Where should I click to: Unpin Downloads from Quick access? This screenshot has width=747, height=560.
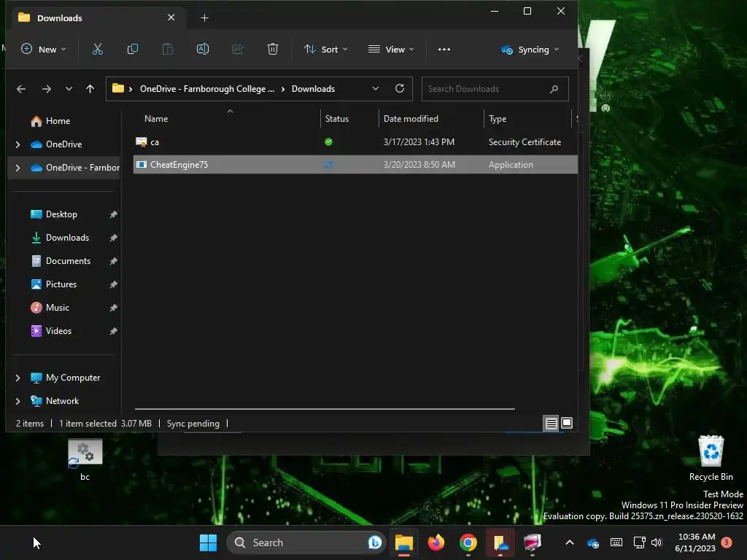113,238
